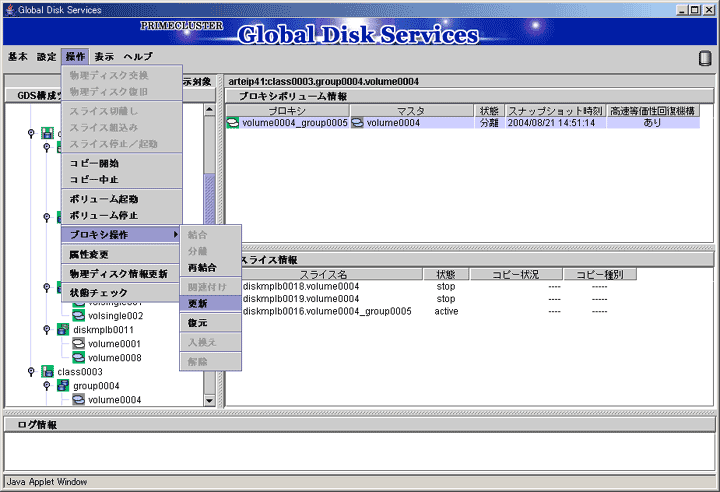Image resolution: width=720 pixels, height=492 pixels.
Task: Open the 表示 menu
Action: pyautogui.click(x=104, y=57)
